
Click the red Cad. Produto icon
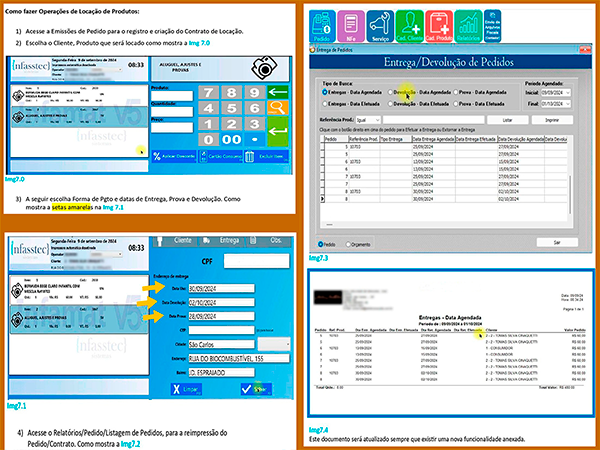[x=439, y=26]
